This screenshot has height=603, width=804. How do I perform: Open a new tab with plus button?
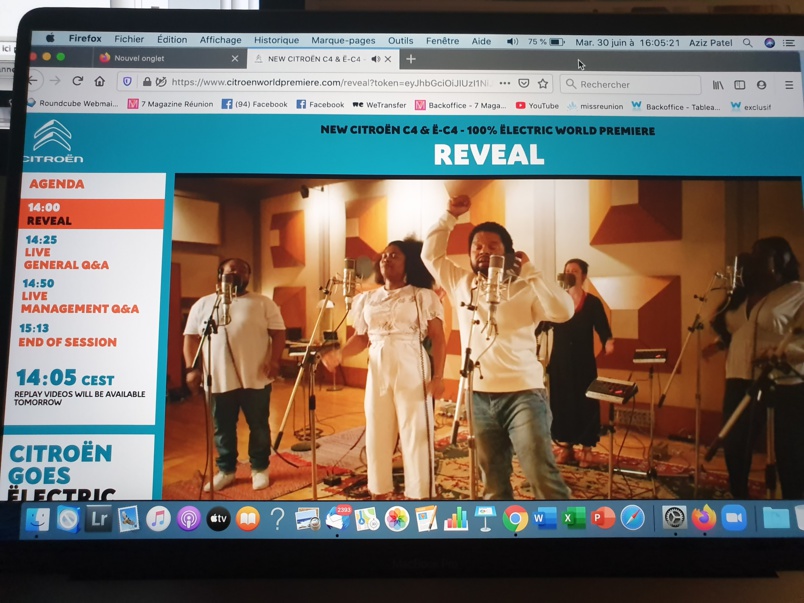coord(410,59)
